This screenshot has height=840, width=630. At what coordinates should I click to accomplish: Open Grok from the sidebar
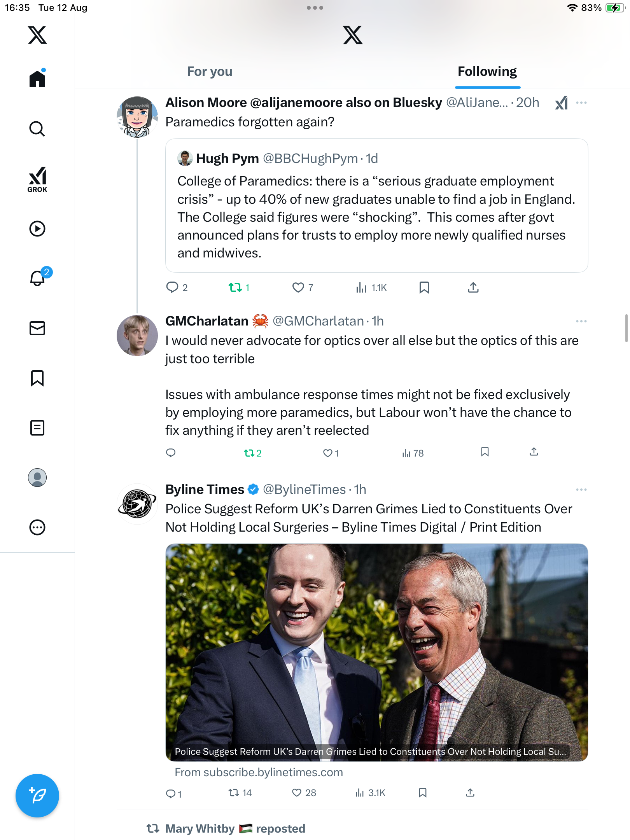click(37, 179)
